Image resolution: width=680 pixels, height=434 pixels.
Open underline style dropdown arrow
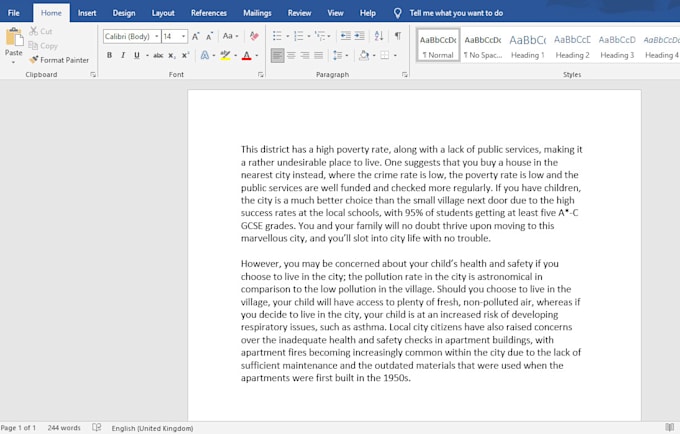tap(147, 55)
